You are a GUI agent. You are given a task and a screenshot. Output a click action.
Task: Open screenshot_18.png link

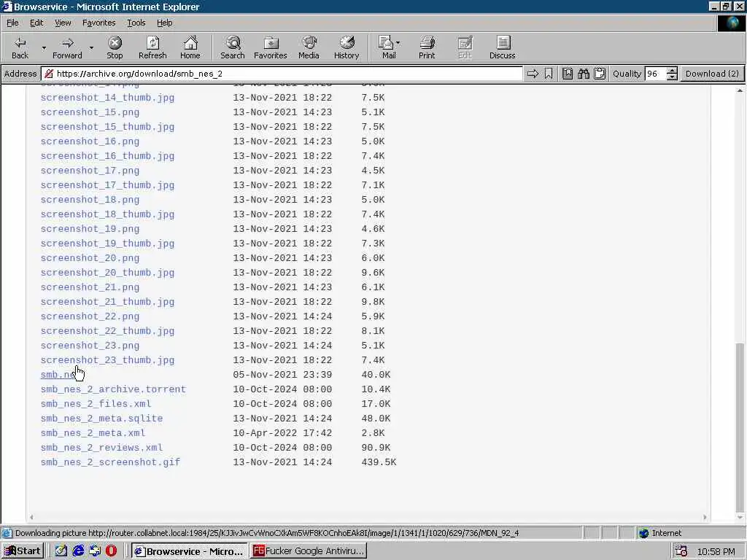90,200
